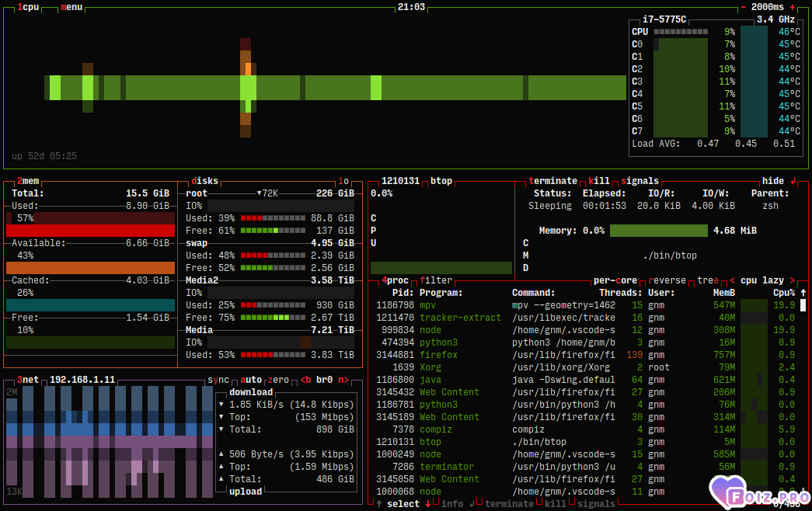Toggle the 4proc box

click(x=396, y=280)
